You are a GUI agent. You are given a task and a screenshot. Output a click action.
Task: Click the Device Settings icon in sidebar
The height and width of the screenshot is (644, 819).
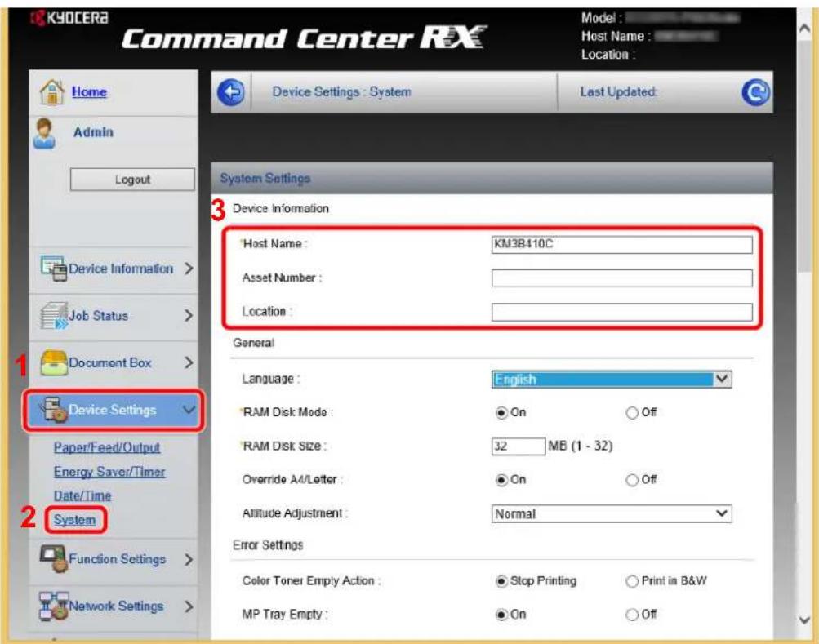[x=54, y=410]
